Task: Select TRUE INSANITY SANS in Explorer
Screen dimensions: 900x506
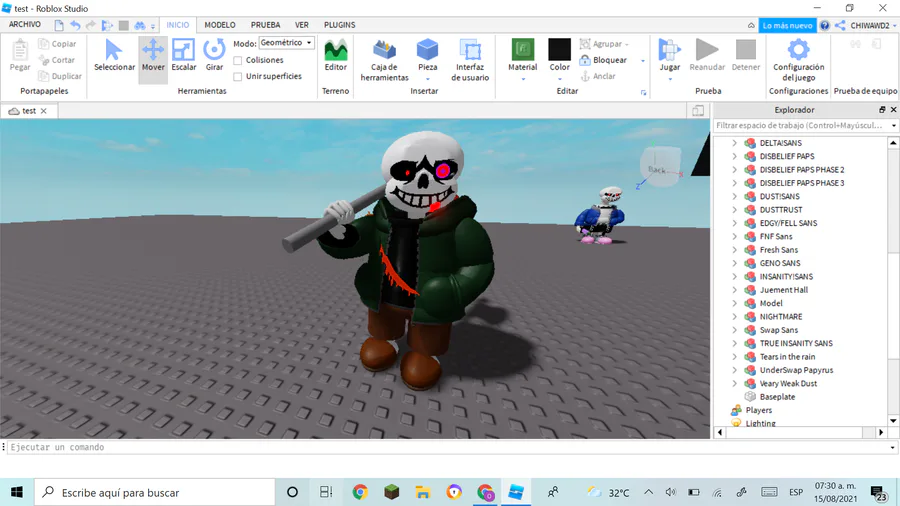Action: (796, 343)
